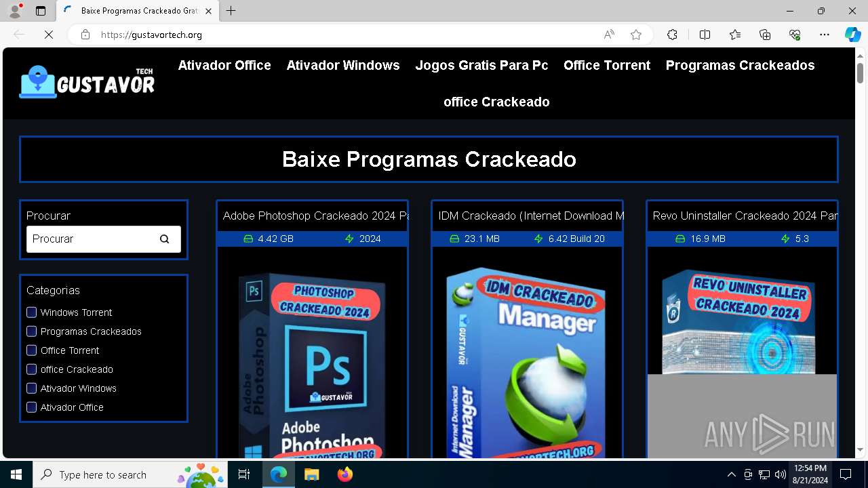Open Revo Uninstaller Crackeado 2024 title
This screenshot has width=868, height=488.
click(x=745, y=216)
